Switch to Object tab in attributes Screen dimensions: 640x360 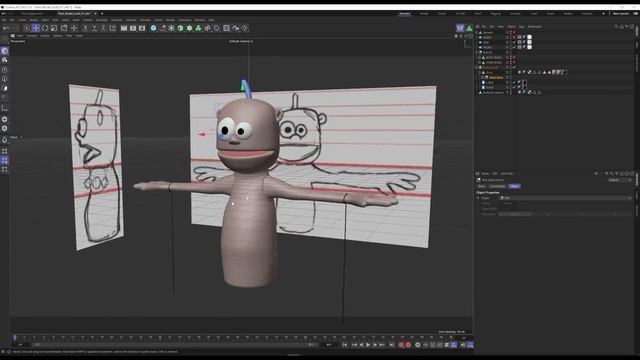tap(514, 186)
